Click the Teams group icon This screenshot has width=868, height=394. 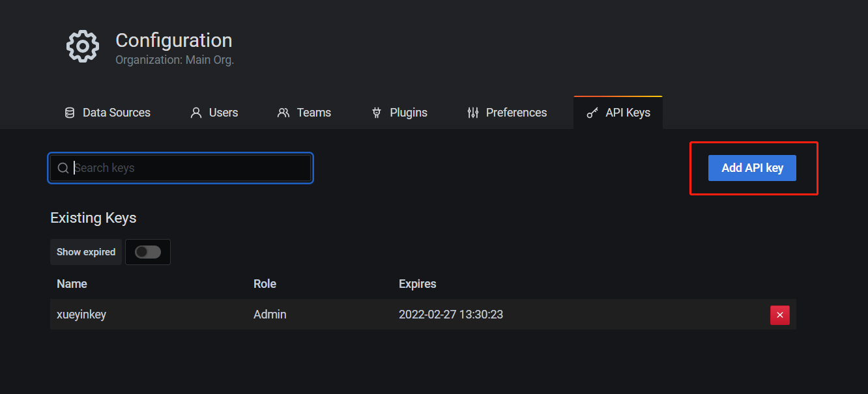[x=283, y=112]
